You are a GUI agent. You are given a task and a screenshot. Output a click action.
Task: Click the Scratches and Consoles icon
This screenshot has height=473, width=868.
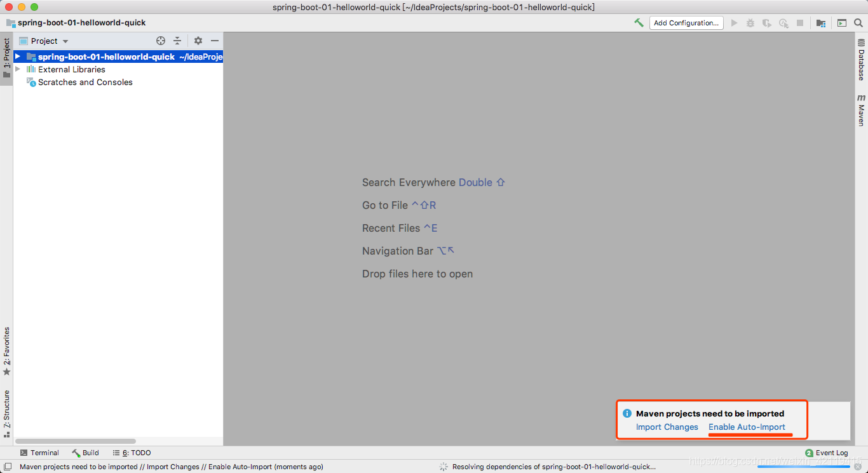tap(31, 82)
